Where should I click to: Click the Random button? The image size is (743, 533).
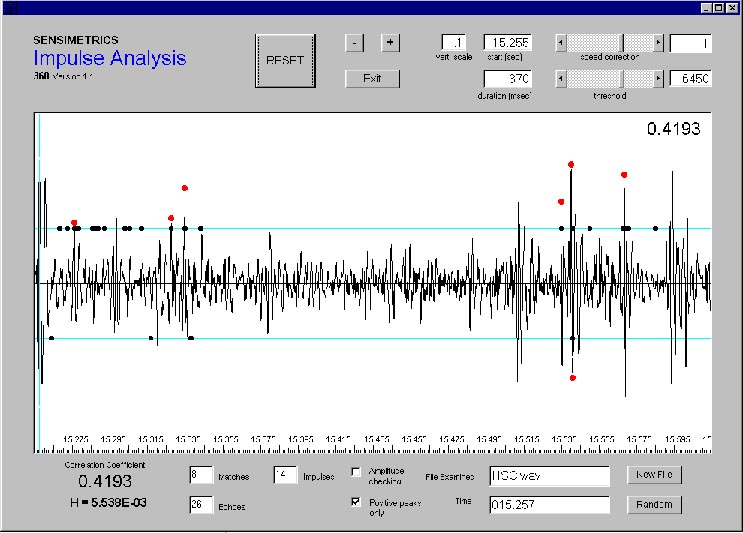point(654,505)
